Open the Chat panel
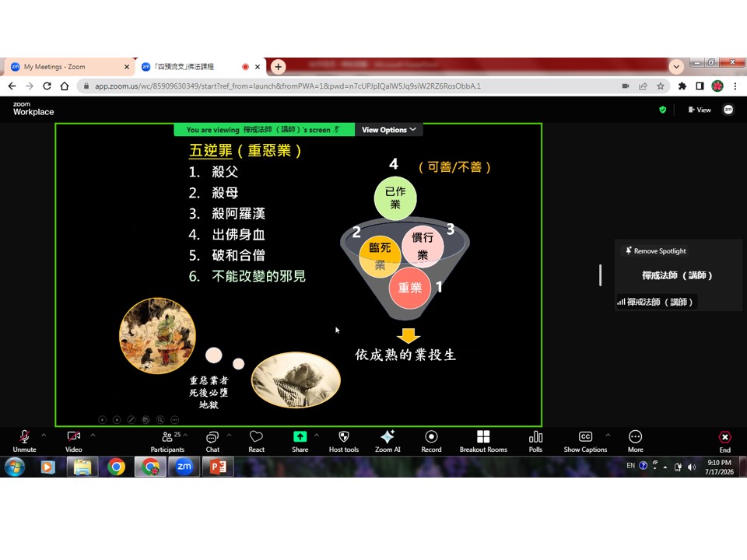Viewport: 747px width, 560px height. pyautogui.click(x=212, y=441)
